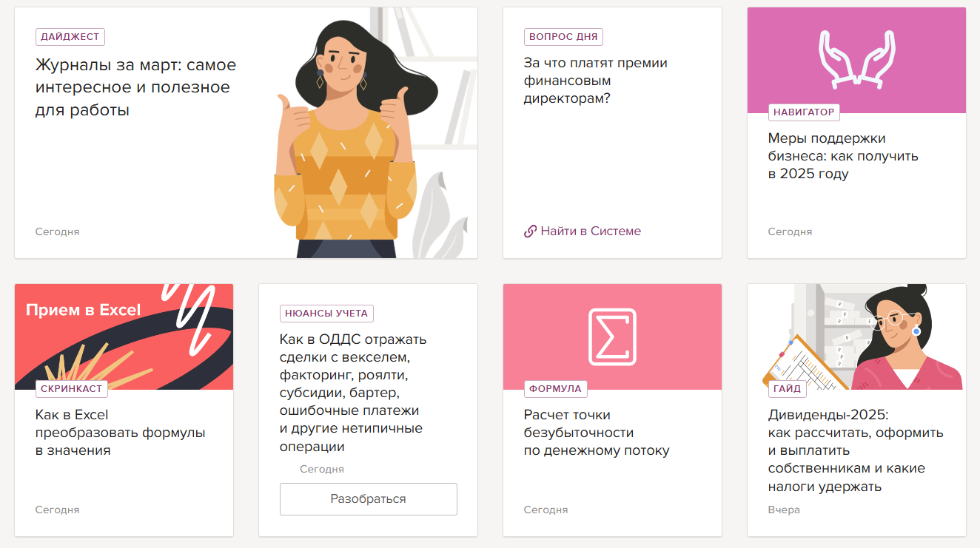Click the chain link icon beside Найти в Системе
The image size is (980, 548).
(x=530, y=231)
